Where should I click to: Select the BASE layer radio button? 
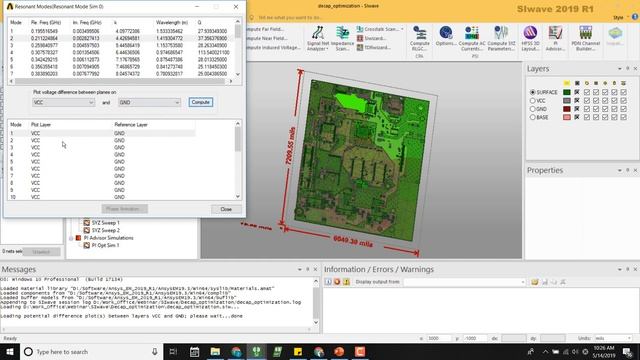533,117
